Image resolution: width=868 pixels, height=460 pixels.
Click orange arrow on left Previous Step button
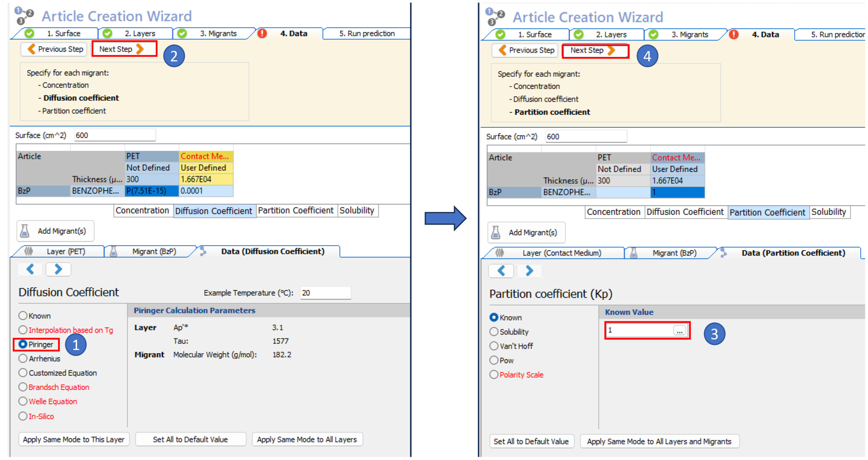[x=31, y=49]
